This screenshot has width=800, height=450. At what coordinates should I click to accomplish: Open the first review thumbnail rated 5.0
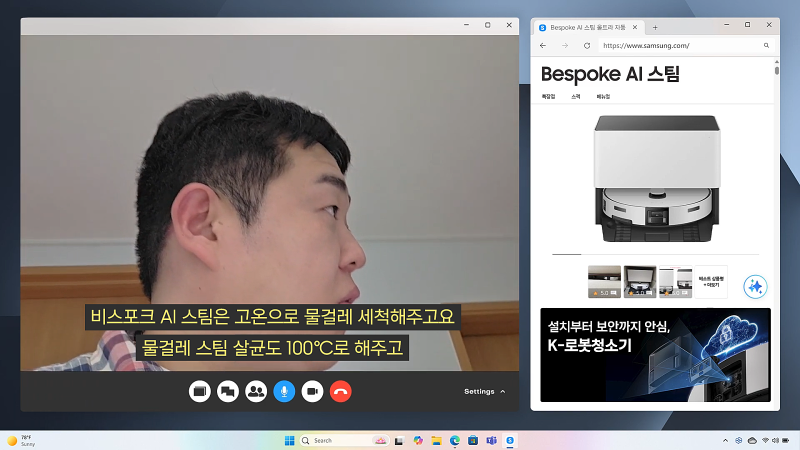click(x=604, y=282)
